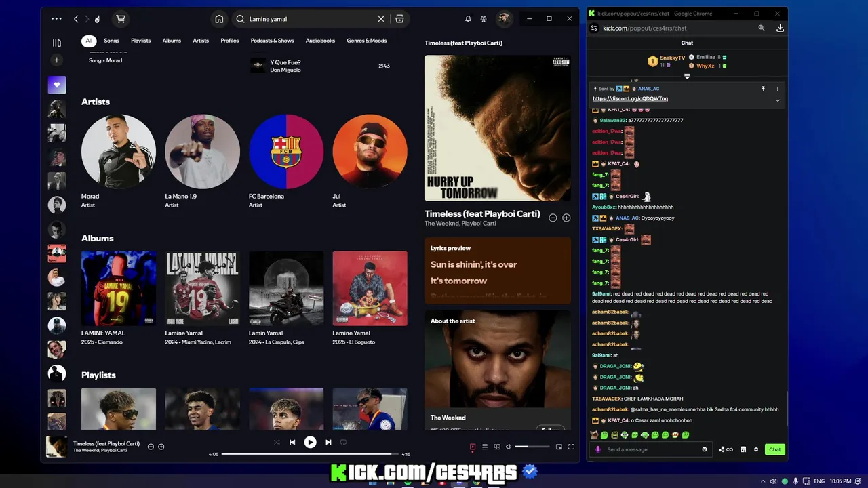Screen dimensions: 868x488
Task: Open the Lyrics preview card
Action: tap(498, 270)
